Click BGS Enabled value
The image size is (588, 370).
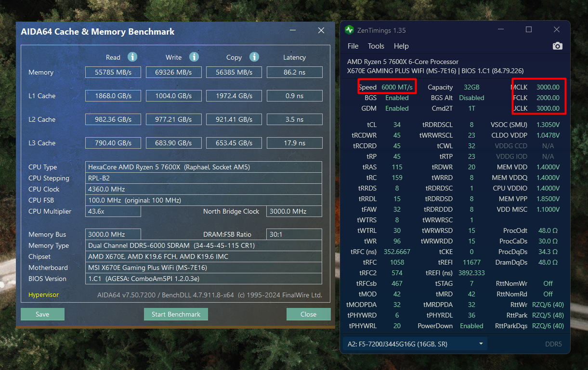point(397,98)
